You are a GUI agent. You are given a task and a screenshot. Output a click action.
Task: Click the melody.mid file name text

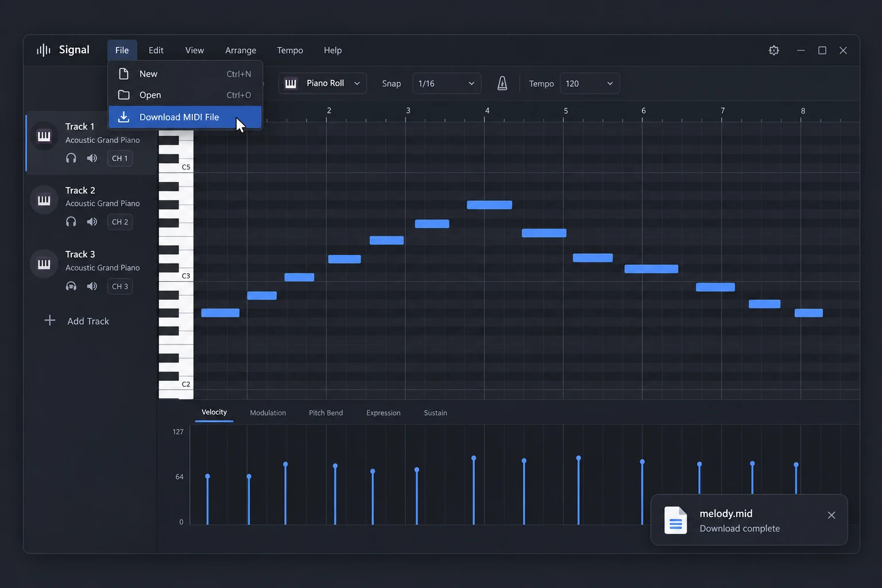726,513
